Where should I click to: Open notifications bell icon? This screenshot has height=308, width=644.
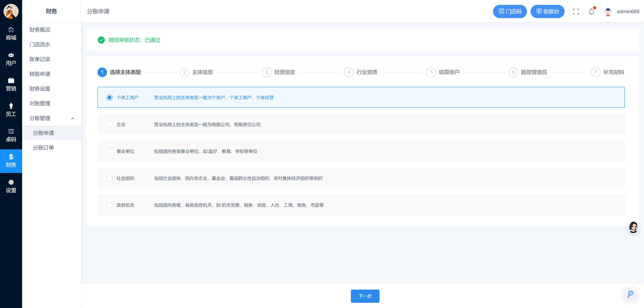(591, 12)
